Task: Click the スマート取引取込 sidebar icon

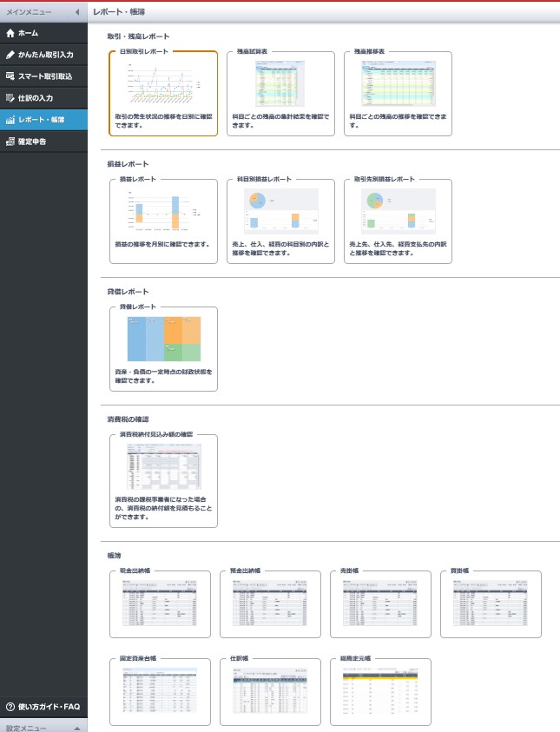Action: (x=10, y=76)
